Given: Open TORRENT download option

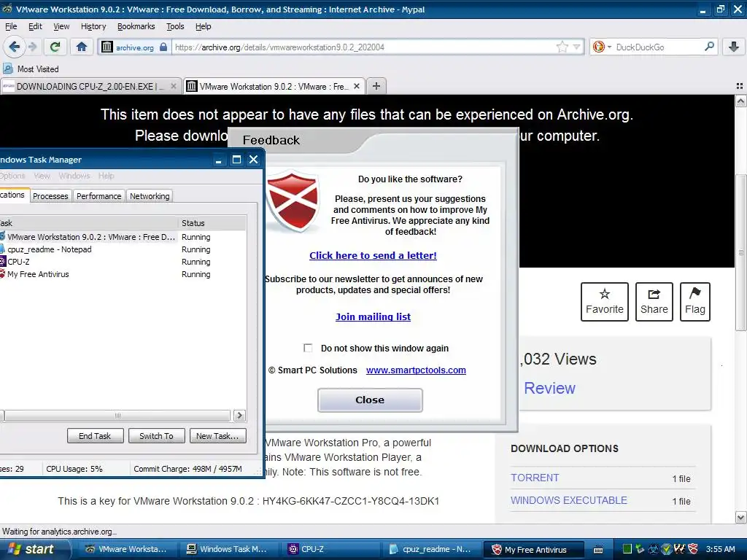Looking at the screenshot, I should pos(535,478).
